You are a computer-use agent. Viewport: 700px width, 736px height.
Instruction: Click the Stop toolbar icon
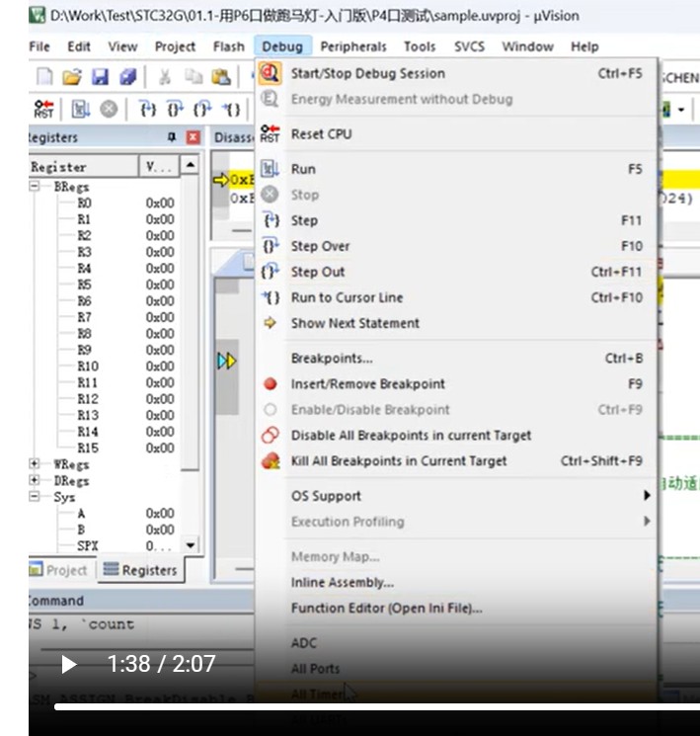(x=109, y=110)
